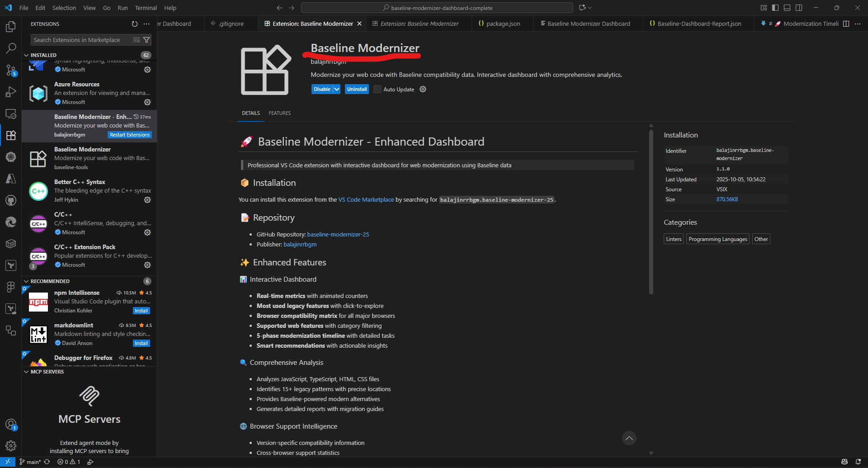
Task: Select the Programming Languages category tag
Action: (718, 239)
